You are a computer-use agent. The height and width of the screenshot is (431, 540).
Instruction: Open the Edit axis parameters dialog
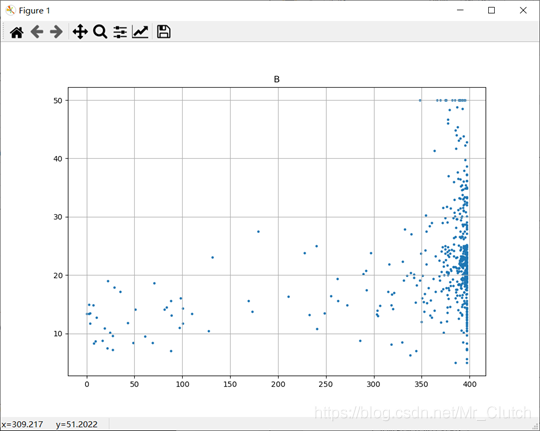click(140, 32)
